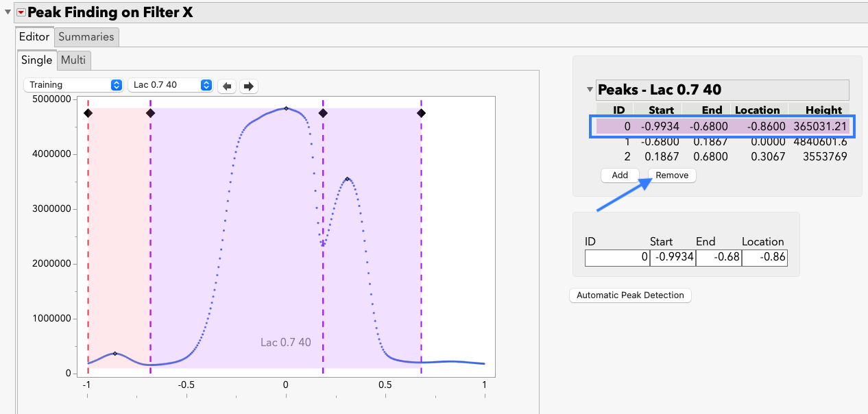Collapse the Peak Finding on Filter X outline
Image resolution: width=868 pixels, height=414 pixels.
click(x=7, y=11)
